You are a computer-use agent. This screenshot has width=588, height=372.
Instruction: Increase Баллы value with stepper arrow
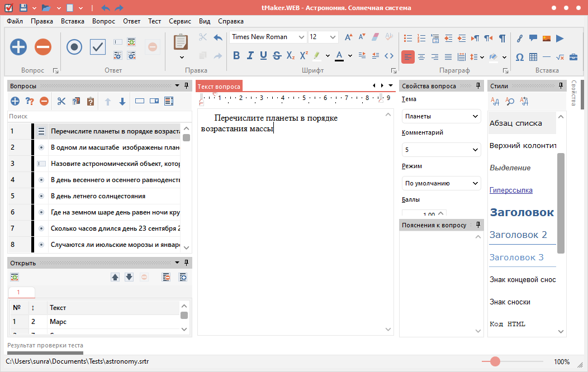pos(440,213)
